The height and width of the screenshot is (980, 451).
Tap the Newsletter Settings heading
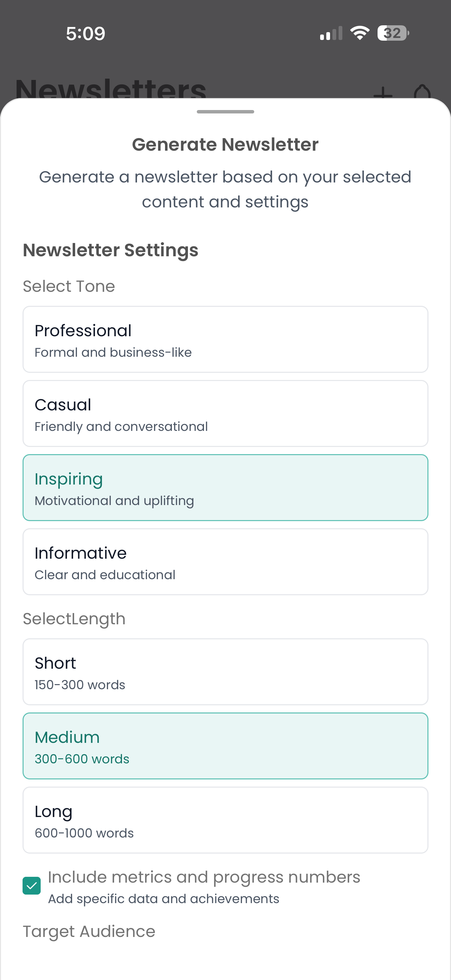[x=111, y=250]
